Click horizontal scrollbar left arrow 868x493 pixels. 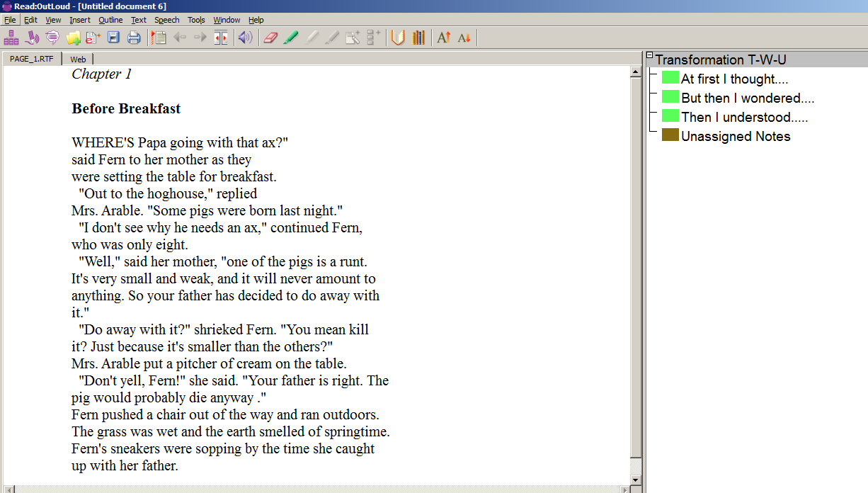coord(9,489)
